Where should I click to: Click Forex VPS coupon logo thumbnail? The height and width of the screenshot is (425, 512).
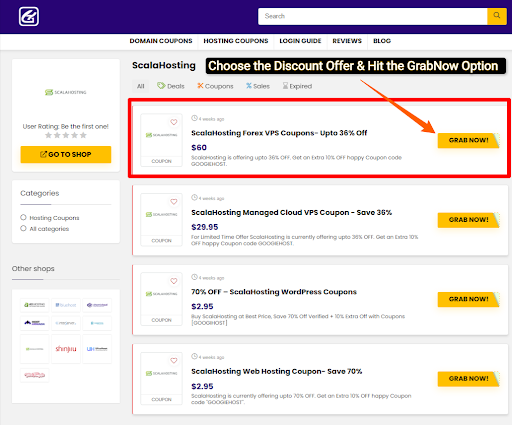(161, 135)
